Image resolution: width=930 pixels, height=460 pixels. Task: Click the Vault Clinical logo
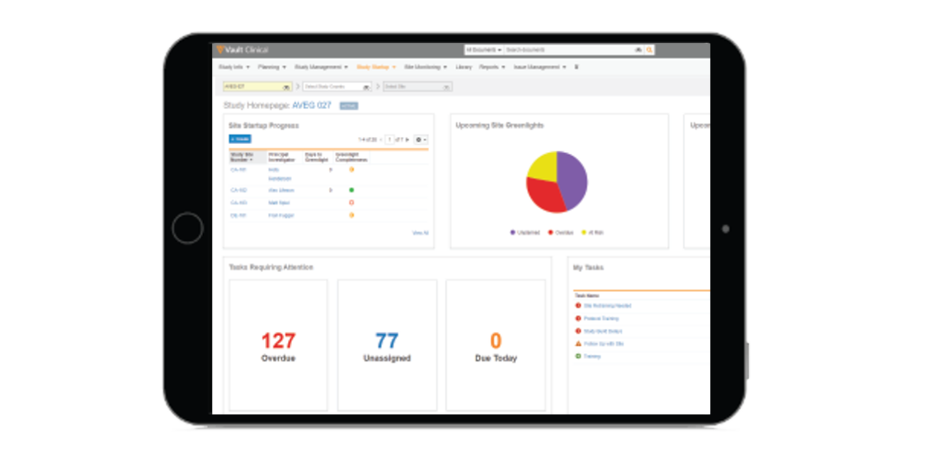point(241,50)
